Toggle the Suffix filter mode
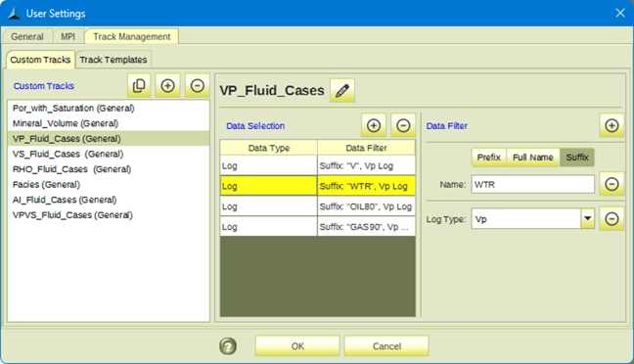 point(577,158)
